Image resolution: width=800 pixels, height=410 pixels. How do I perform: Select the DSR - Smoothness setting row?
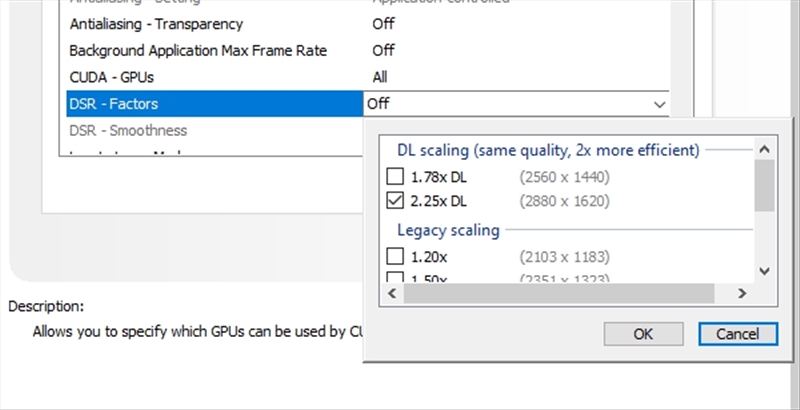point(128,131)
